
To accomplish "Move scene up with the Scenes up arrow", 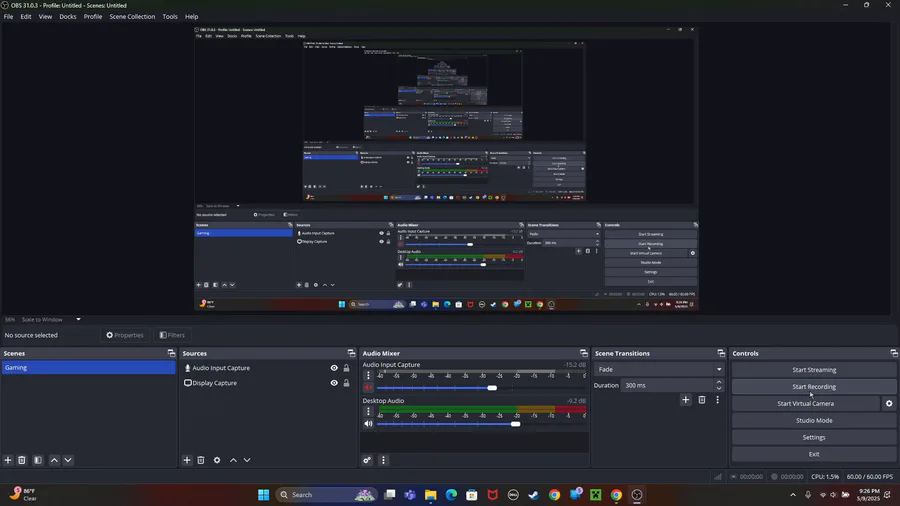I will coord(55,460).
